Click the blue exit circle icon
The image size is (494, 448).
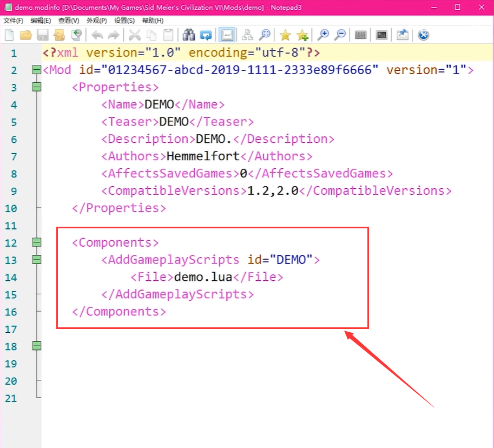(424, 35)
